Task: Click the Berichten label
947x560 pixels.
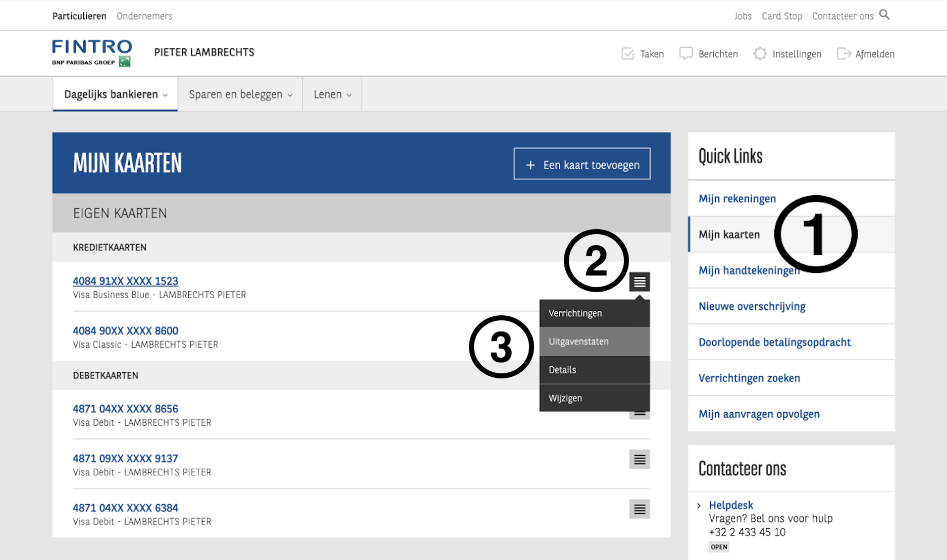Action: pyautogui.click(x=718, y=54)
